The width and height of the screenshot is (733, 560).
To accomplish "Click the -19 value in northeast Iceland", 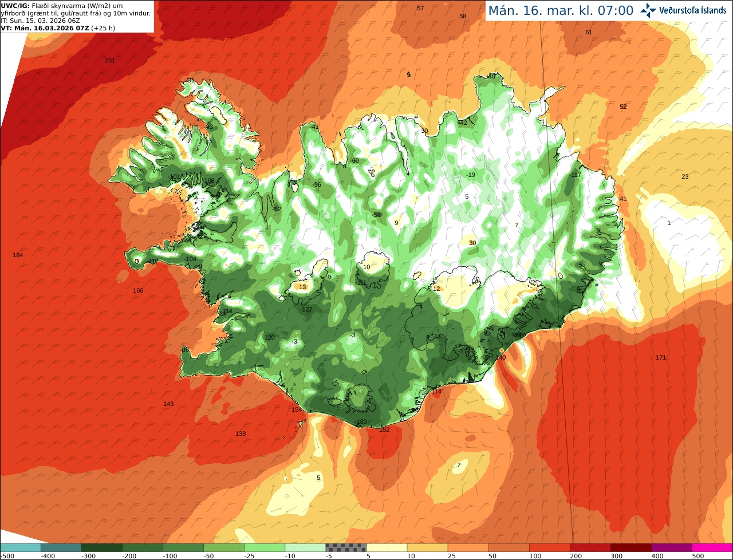I will [x=470, y=175].
